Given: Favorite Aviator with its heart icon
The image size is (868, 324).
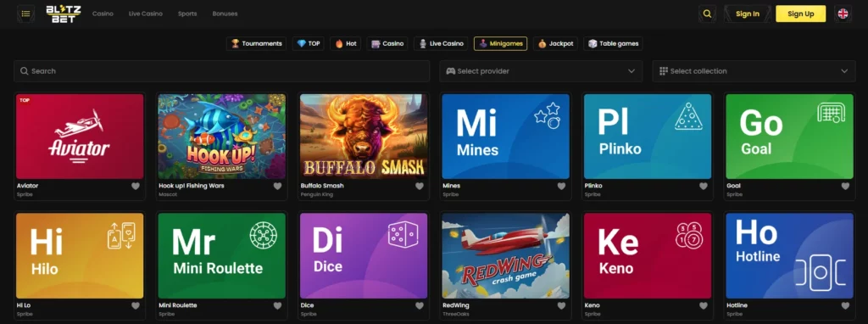Looking at the screenshot, I should pos(136,186).
